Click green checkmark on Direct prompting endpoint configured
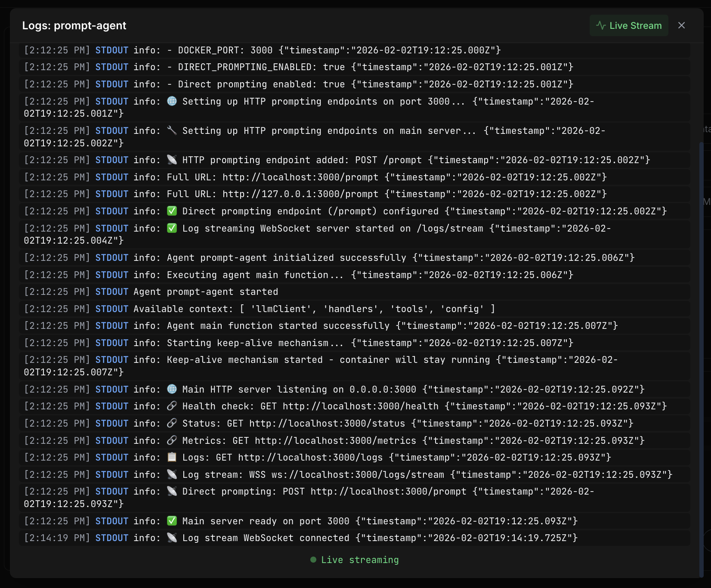Screen dimensions: 711x588 (x=172, y=211)
